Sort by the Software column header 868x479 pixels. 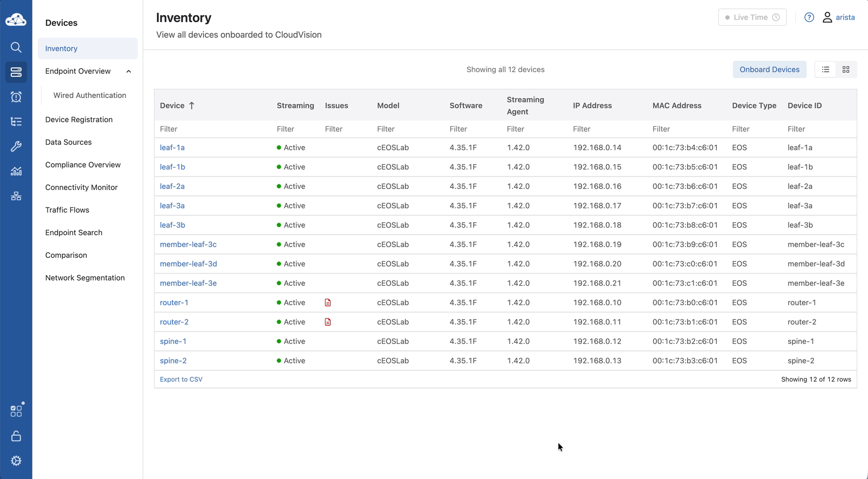[x=466, y=105]
